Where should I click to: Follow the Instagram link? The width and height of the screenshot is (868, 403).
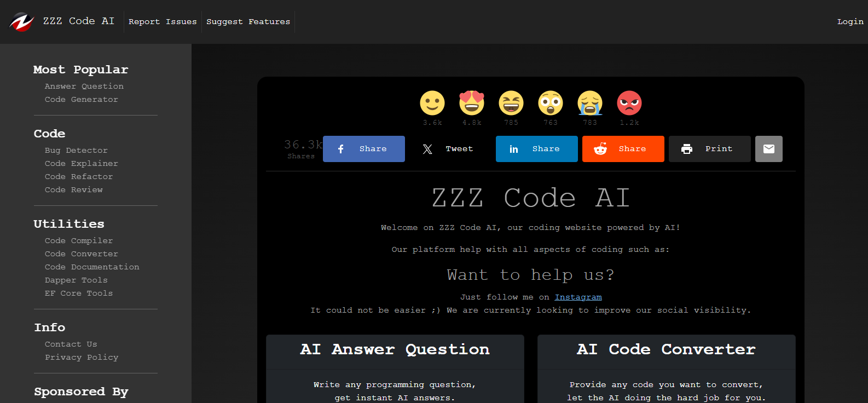coord(578,297)
